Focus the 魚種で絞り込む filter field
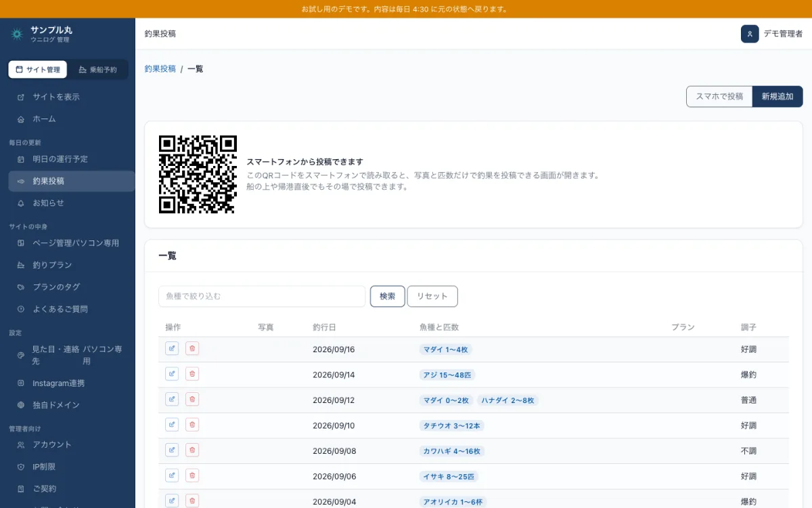This screenshot has height=508, width=812. point(262,296)
